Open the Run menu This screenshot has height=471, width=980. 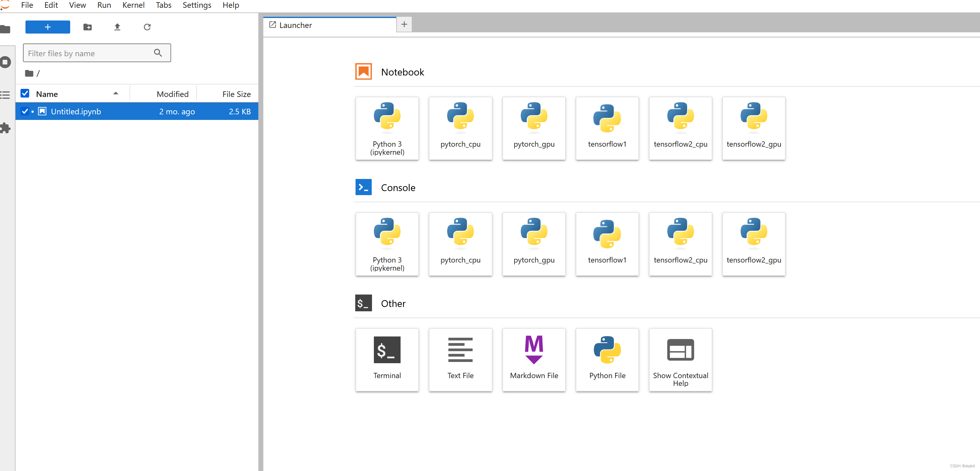[104, 5]
